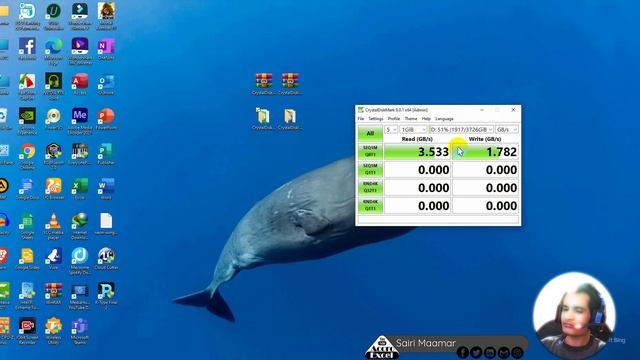Open the PowerPoint desktop shortcut
The height and width of the screenshot is (360, 640).
coord(106,119)
